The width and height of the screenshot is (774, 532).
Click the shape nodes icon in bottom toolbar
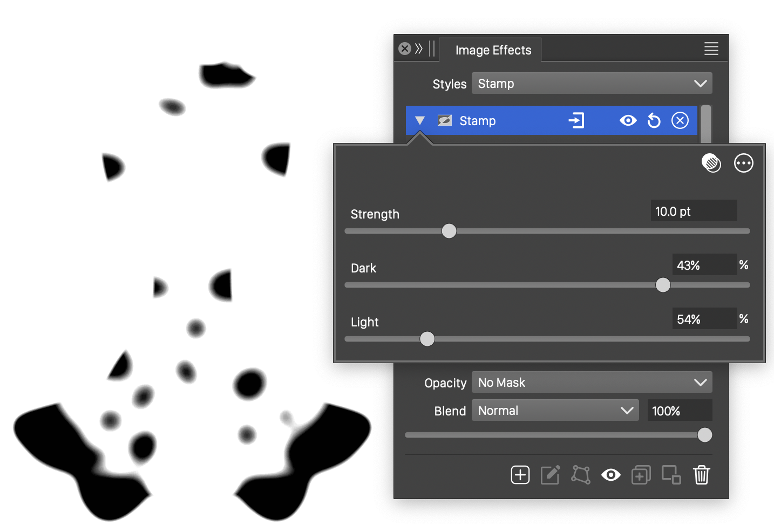[581, 475]
